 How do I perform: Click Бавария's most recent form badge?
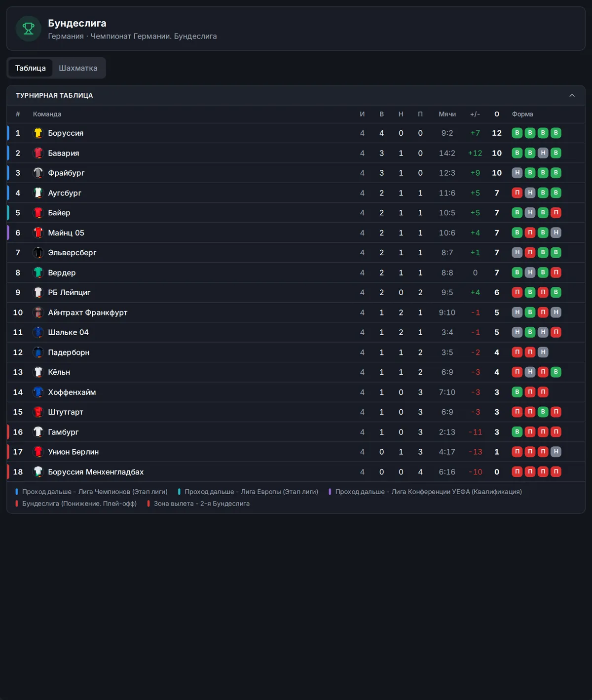click(556, 153)
